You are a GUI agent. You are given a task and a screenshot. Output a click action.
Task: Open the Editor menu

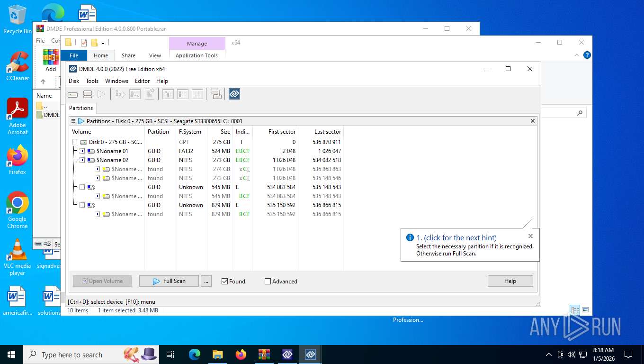[142, 81]
